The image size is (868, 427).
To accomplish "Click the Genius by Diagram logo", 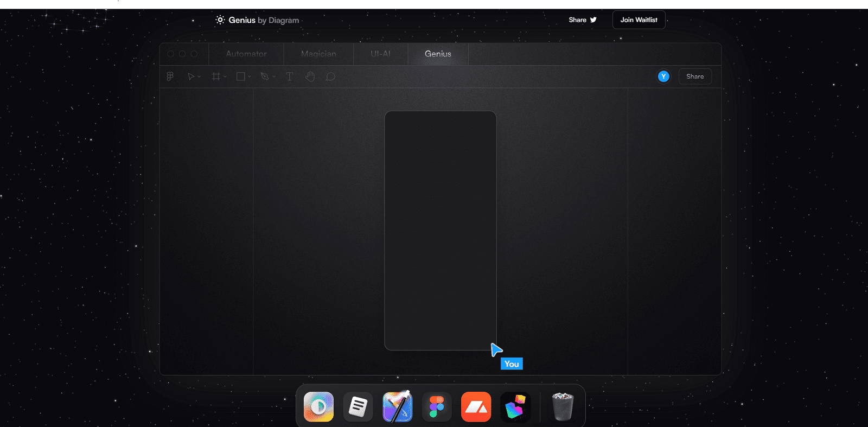I will coord(257,20).
